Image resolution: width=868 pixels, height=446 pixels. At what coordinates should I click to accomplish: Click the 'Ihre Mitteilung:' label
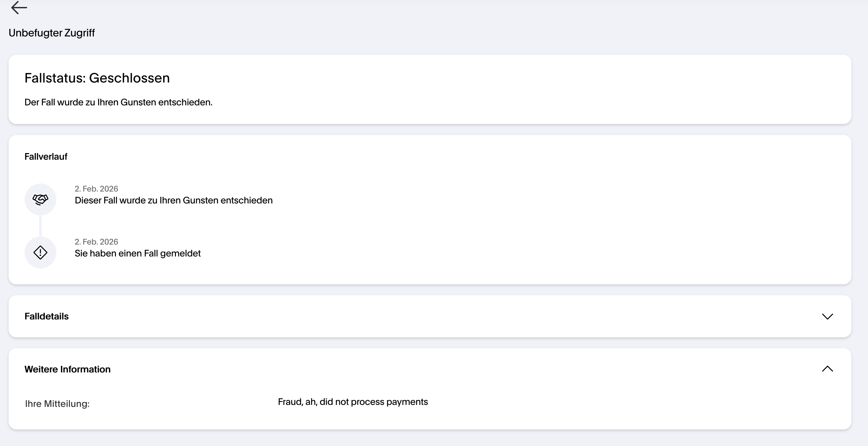(x=57, y=404)
